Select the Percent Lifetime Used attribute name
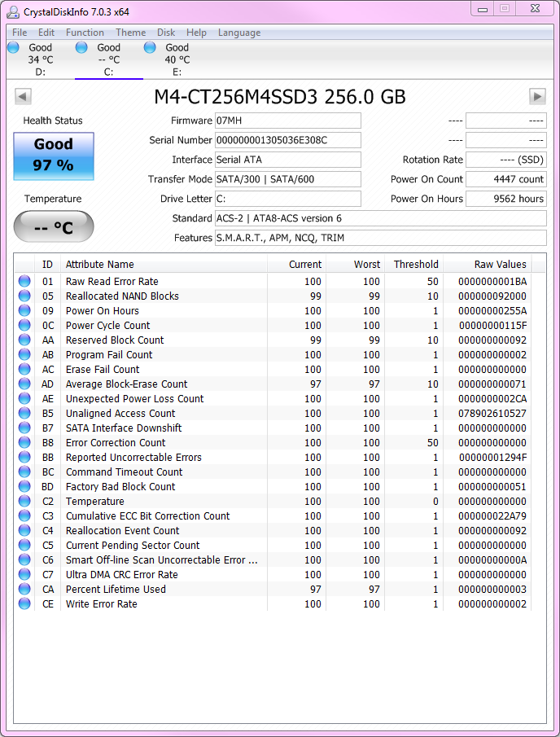Viewport: 560px width, 737px height. 116,589
